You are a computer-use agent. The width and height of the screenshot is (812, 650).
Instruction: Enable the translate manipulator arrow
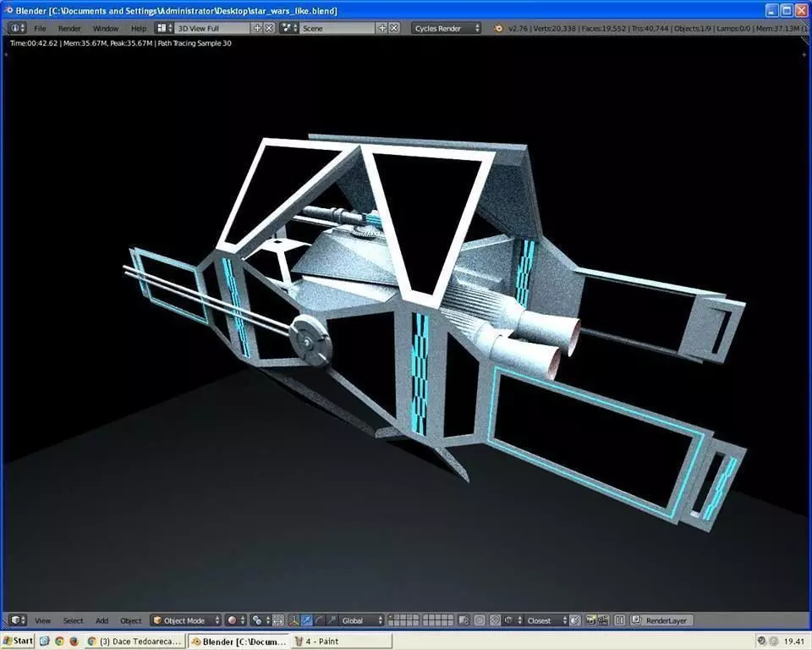[306, 620]
